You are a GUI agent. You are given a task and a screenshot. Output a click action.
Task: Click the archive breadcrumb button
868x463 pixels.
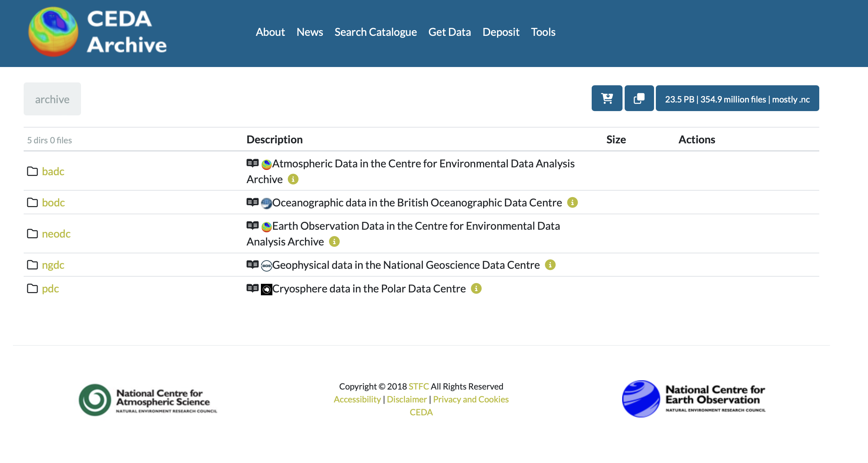pyautogui.click(x=52, y=99)
